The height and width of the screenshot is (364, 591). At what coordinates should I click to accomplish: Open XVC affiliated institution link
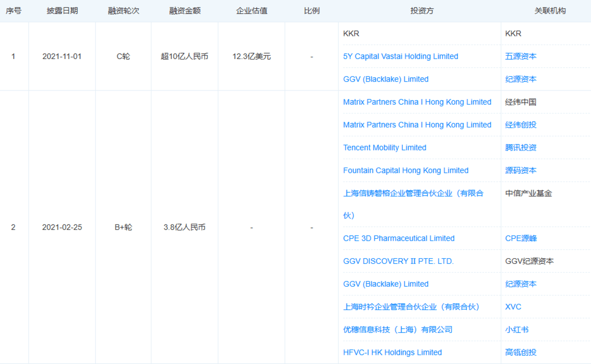[x=513, y=307]
